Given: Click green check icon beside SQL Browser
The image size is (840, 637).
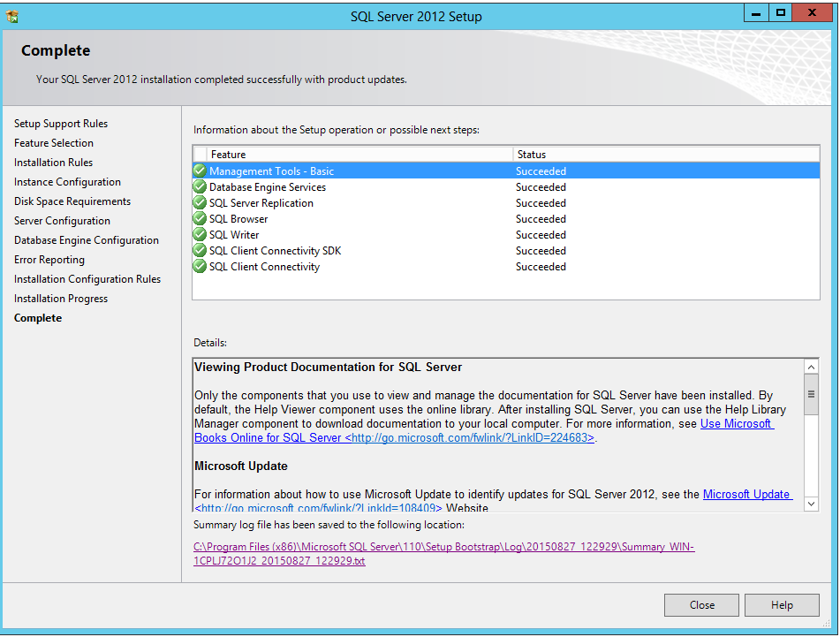Looking at the screenshot, I should pos(200,218).
